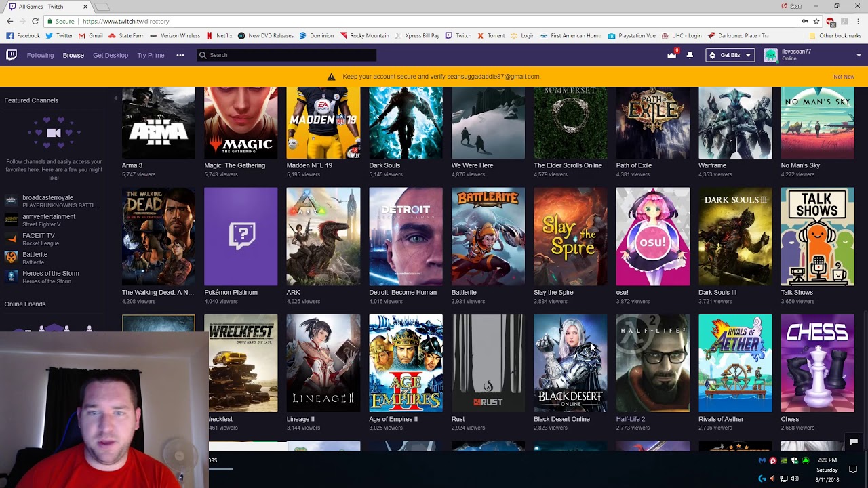Open the saved password key icon

pyautogui.click(x=804, y=21)
